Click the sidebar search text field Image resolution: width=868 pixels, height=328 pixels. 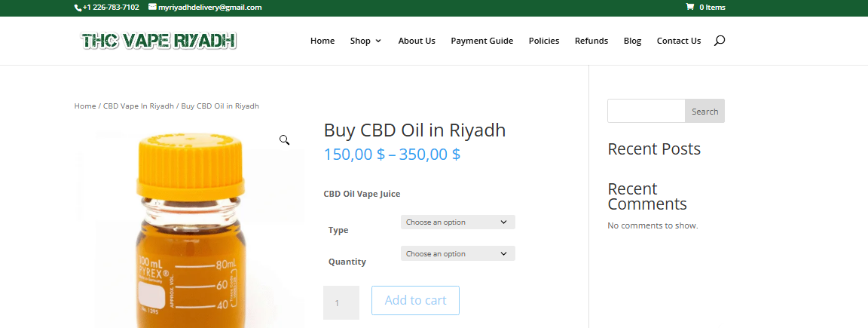(x=646, y=112)
